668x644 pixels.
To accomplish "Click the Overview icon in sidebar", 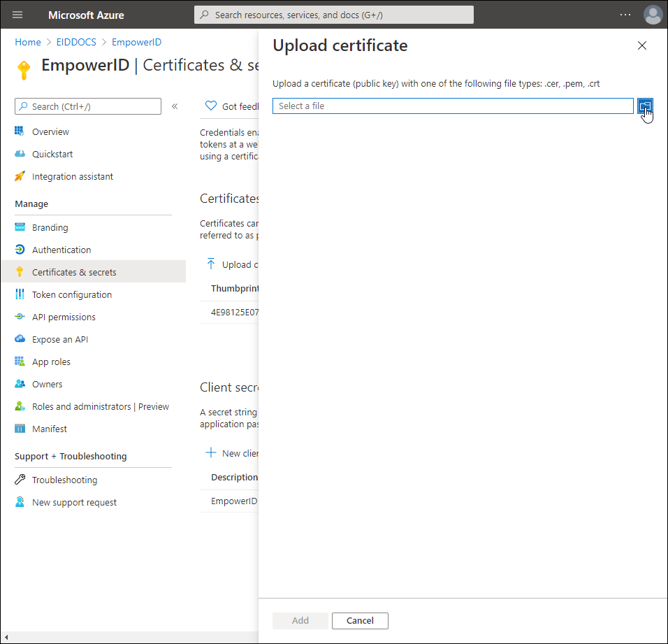I will 20,131.
